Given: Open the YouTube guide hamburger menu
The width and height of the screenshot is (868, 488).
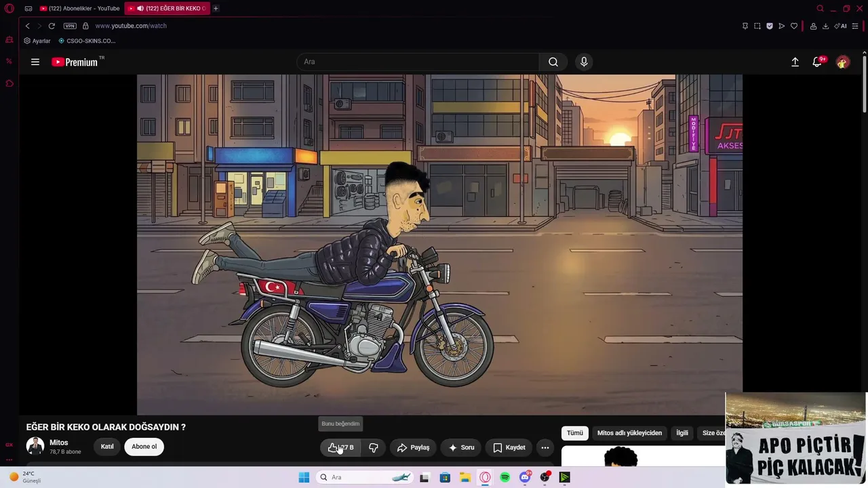Looking at the screenshot, I should [x=35, y=62].
